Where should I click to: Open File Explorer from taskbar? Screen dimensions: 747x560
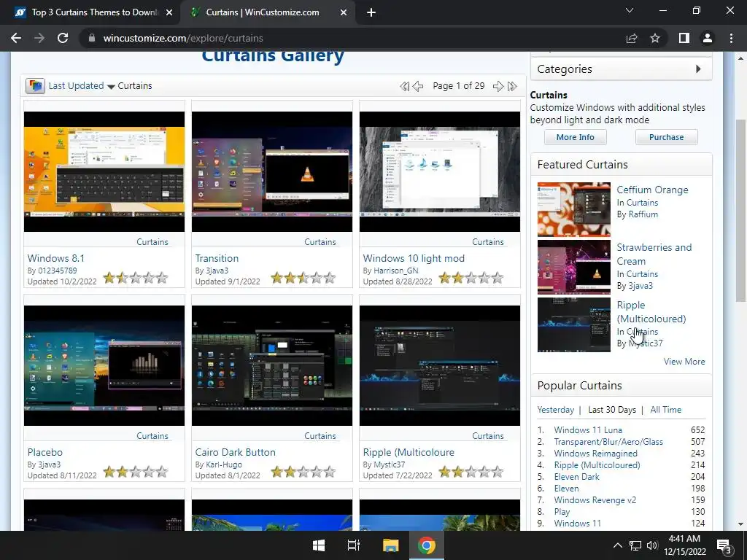pos(391,545)
